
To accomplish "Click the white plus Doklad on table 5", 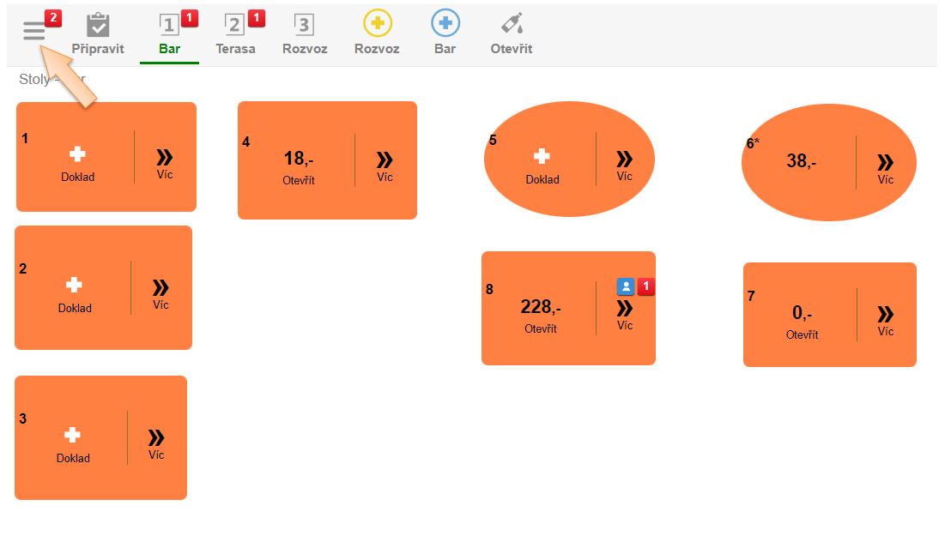I will [x=542, y=157].
